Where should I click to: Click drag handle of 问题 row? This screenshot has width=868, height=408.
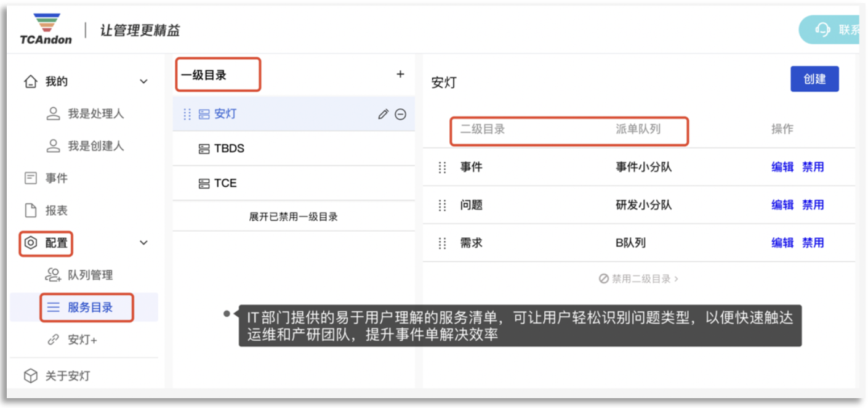pos(442,205)
